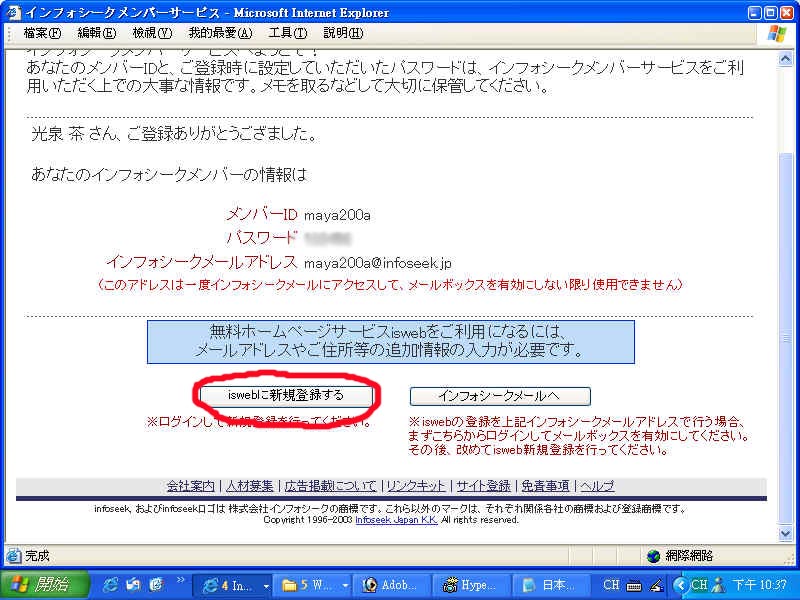Click the scrollbar down arrow

[x=786, y=534]
